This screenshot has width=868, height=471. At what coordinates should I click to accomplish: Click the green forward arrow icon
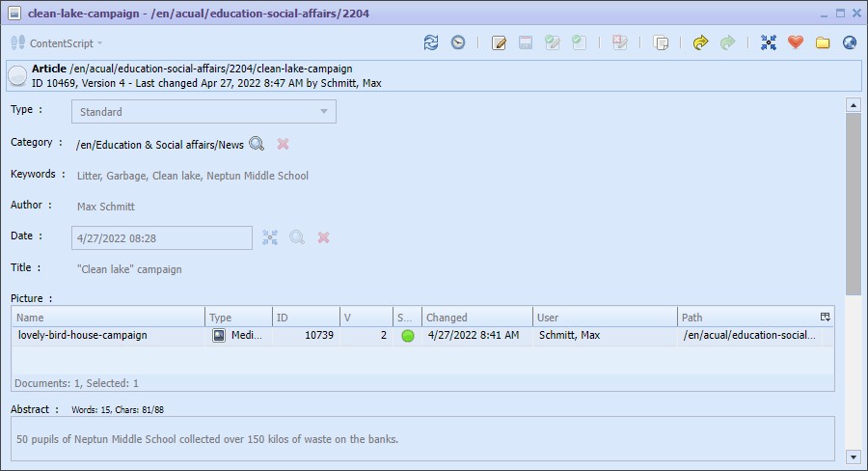[x=728, y=42]
